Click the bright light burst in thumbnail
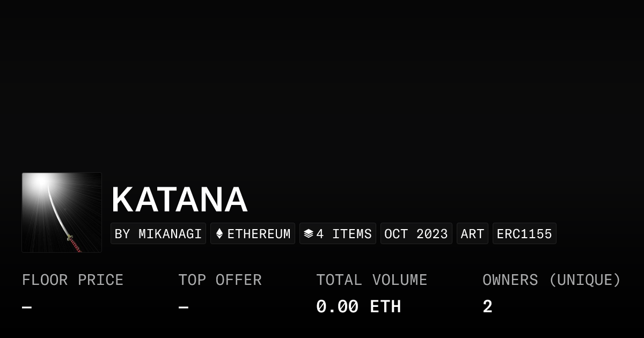644x338 pixels. [41, 182]
